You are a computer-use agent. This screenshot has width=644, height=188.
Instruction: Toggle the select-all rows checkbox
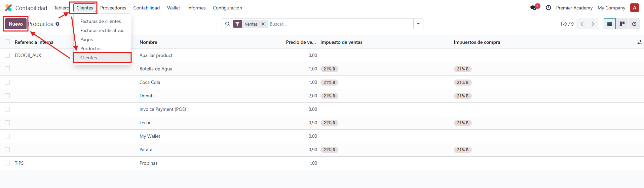click(x=7, y=42)
